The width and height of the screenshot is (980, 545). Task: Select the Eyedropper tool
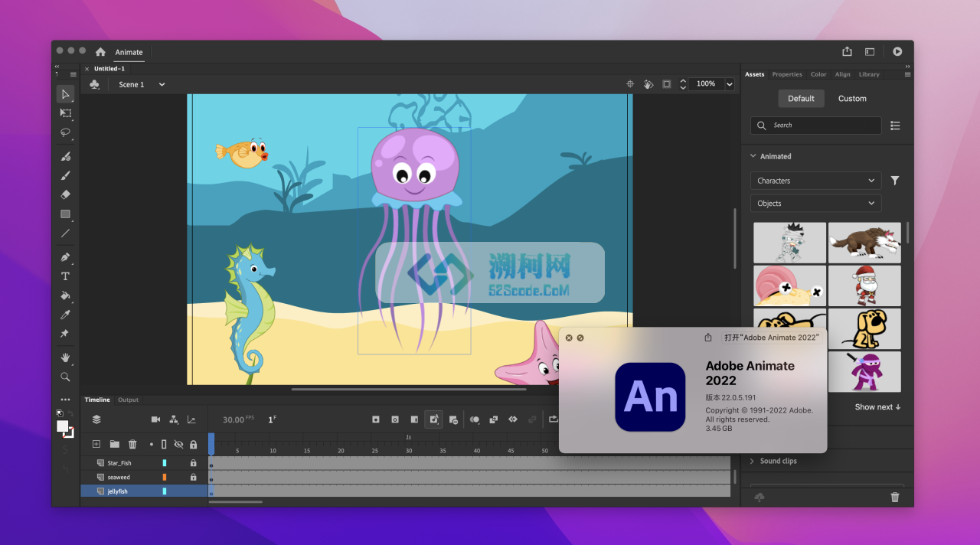(65, 315)
